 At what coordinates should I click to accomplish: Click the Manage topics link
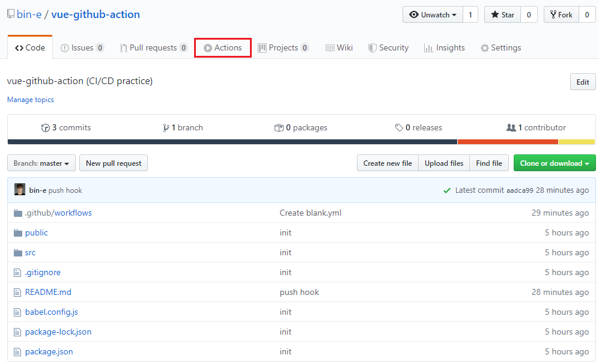31,100
